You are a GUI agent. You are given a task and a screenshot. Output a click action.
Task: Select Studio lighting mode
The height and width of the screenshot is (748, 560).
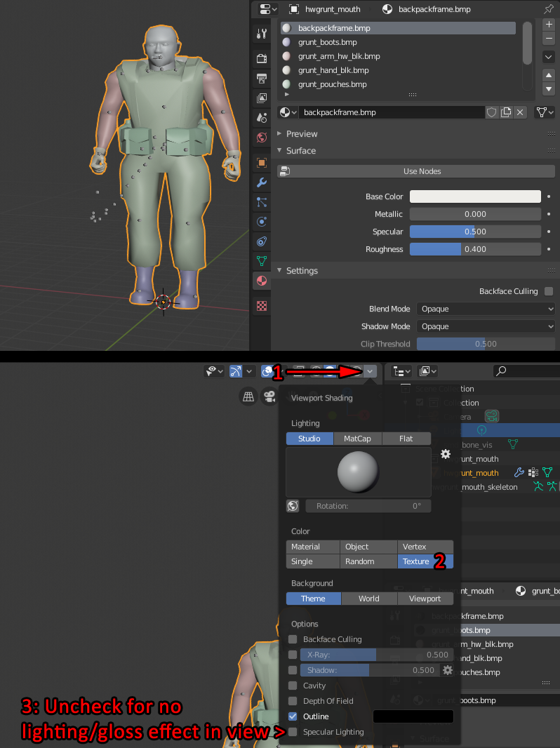pyautogui.click(x=309, y=439)
